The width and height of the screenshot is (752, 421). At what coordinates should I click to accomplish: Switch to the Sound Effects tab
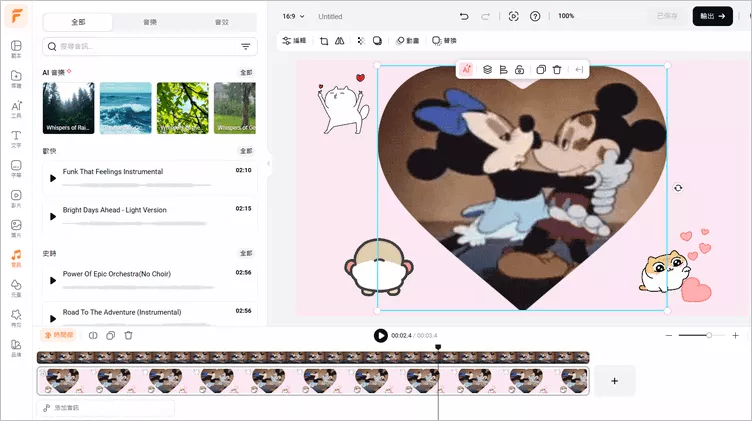tap(222, 22)
